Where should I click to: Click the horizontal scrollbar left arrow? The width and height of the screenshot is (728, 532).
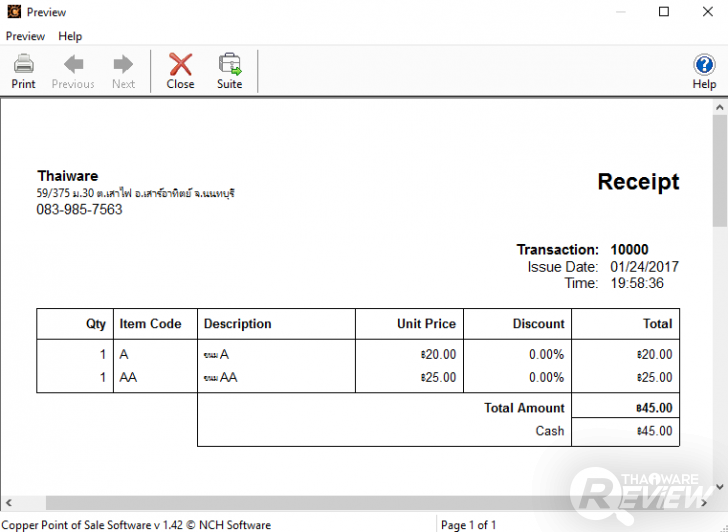[x=8, y=502]
